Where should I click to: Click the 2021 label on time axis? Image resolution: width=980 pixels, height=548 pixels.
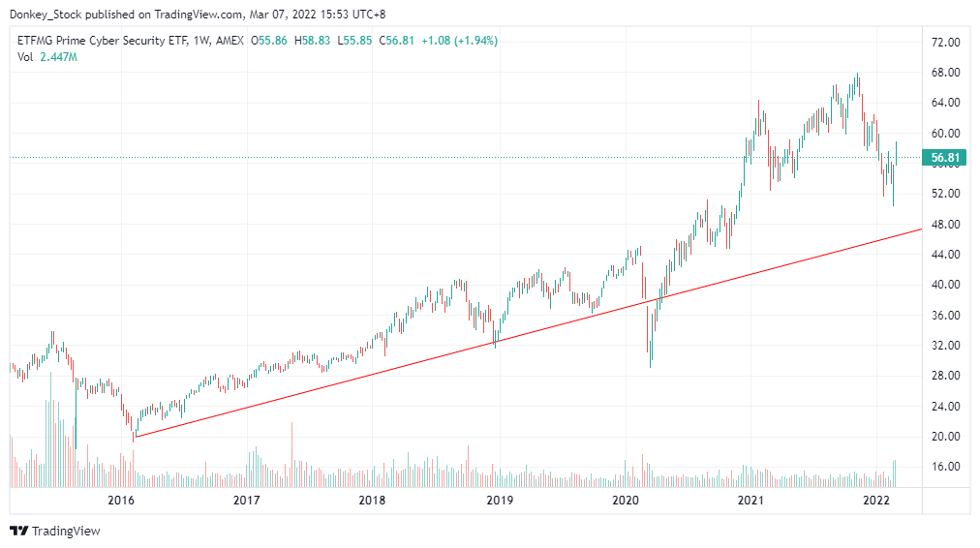coord(750,501)
